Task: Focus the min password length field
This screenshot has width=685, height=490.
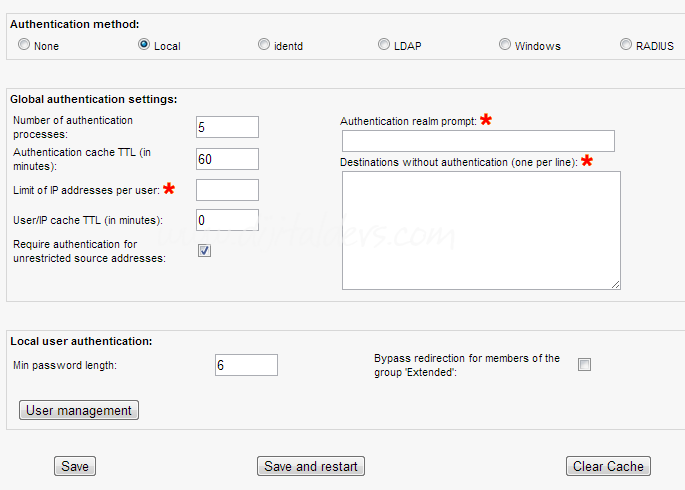Action: tap(246, 366)
